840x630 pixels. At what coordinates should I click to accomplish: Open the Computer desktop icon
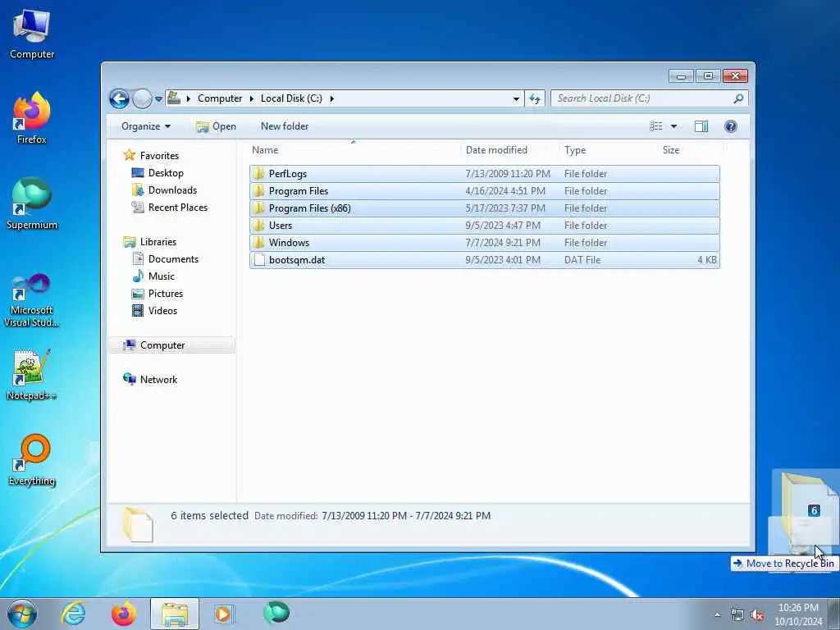[32, 34]
